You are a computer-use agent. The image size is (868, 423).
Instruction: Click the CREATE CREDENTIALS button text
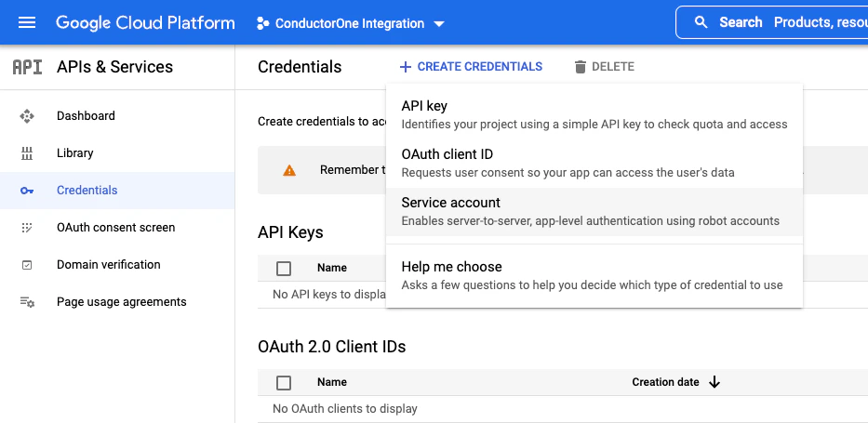[479, 67]
